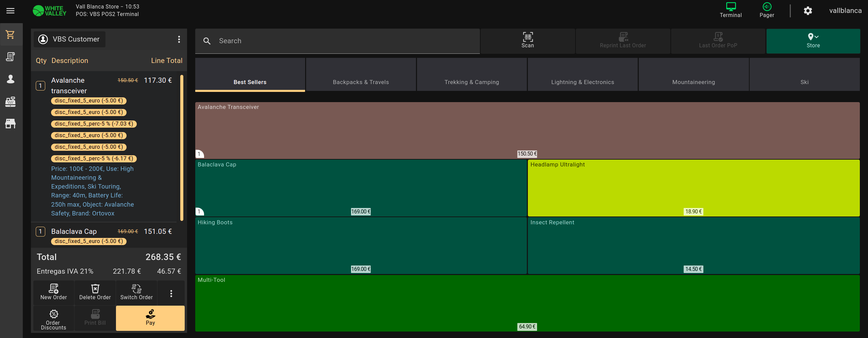Click the shopping cart sidebar icon
Screen dimensions: 868x338
point(11,34)
